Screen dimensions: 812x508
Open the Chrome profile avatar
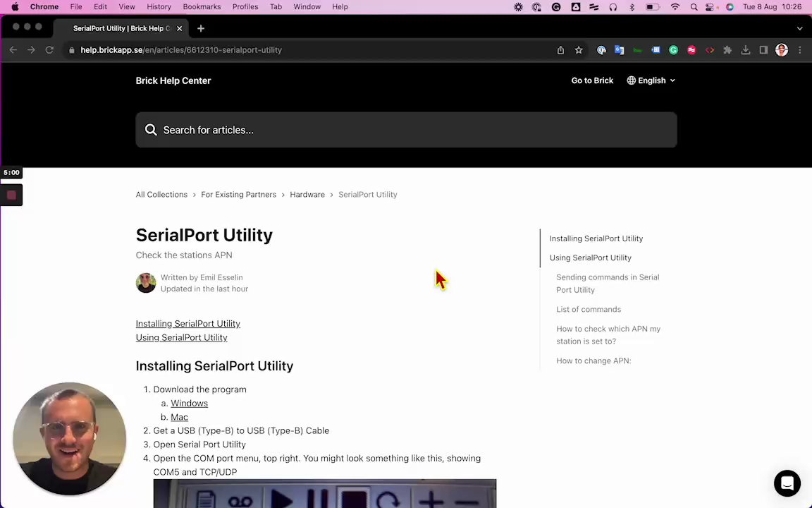[782, 50]
